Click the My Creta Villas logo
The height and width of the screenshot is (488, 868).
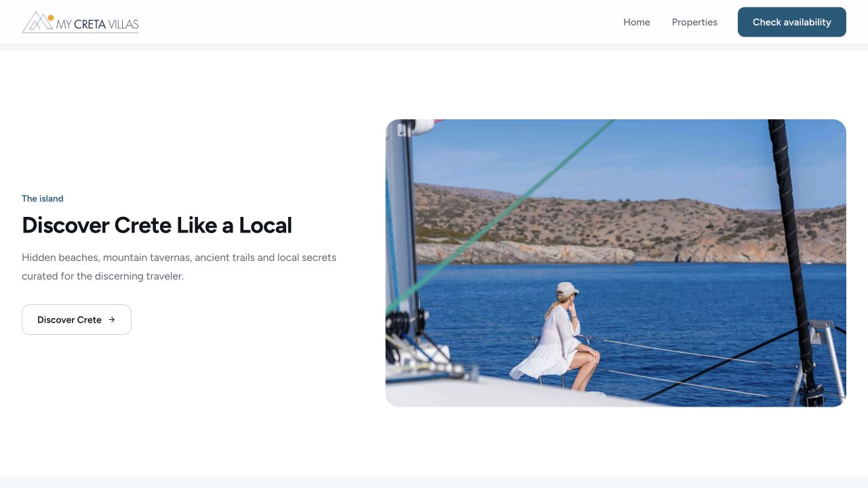[81, 22]
